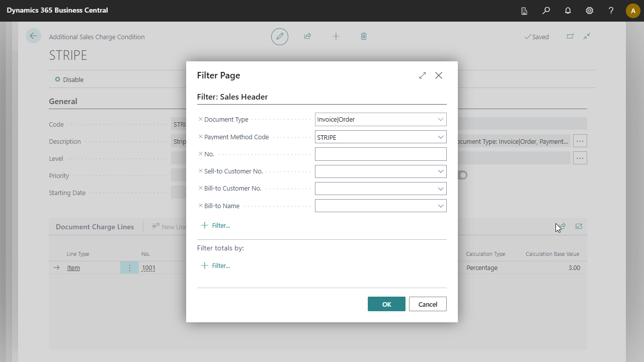
Task: Click item number 1001 link
Action: point(148,268)
